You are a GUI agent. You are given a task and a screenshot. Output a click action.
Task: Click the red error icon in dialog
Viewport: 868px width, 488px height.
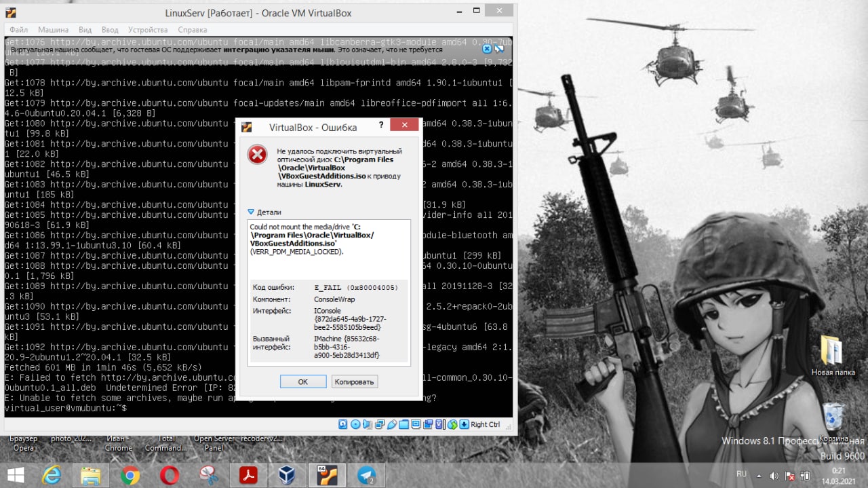click(x=257, y=155)
